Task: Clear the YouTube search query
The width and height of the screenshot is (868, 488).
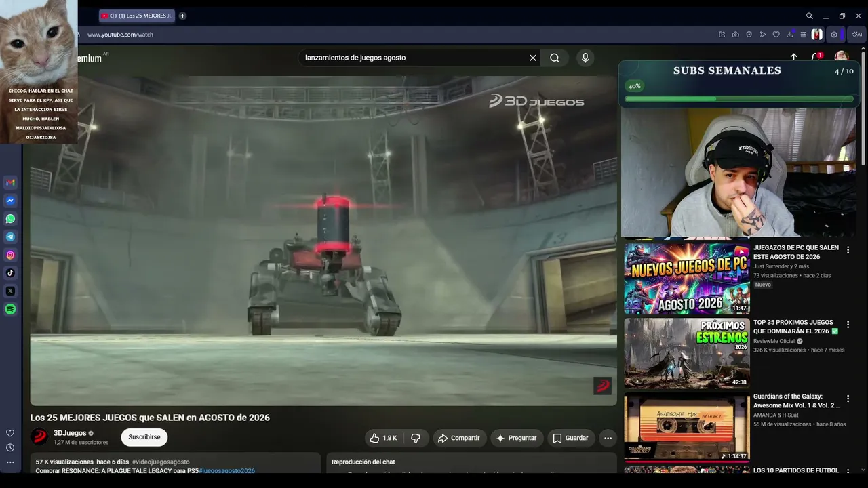Action: (533, 58)
